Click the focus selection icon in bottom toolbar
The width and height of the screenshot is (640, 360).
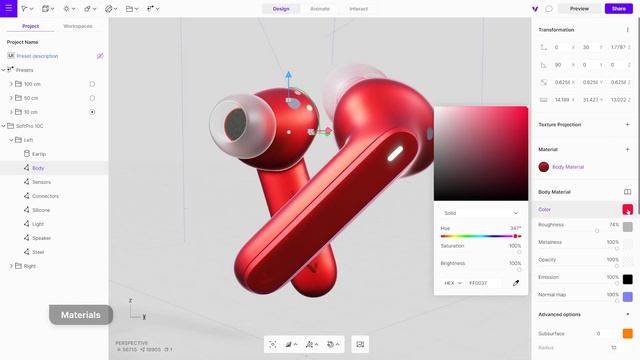(273, 344)
